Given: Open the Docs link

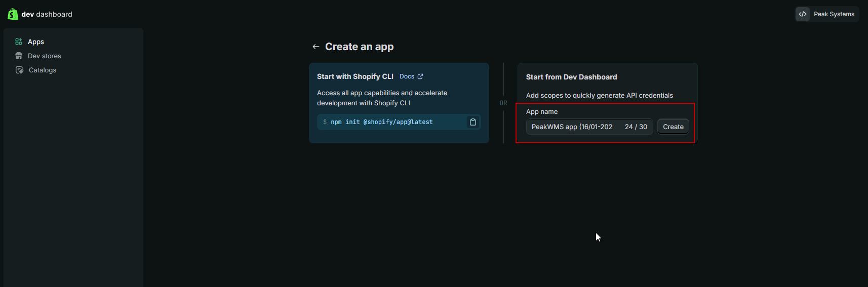Looking at the screenshot, I should click(407, 76).
